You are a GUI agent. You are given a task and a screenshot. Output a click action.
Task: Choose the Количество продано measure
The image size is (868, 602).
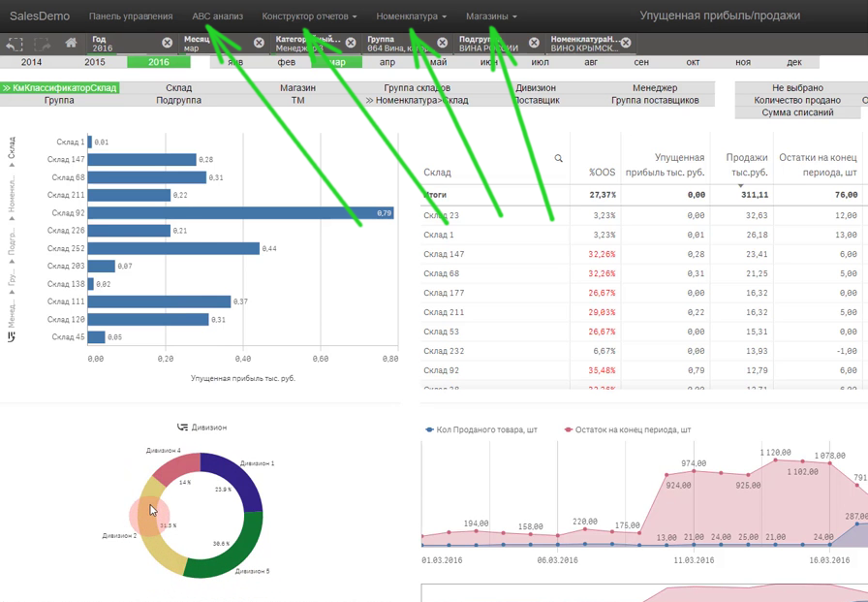pos(797,100)
